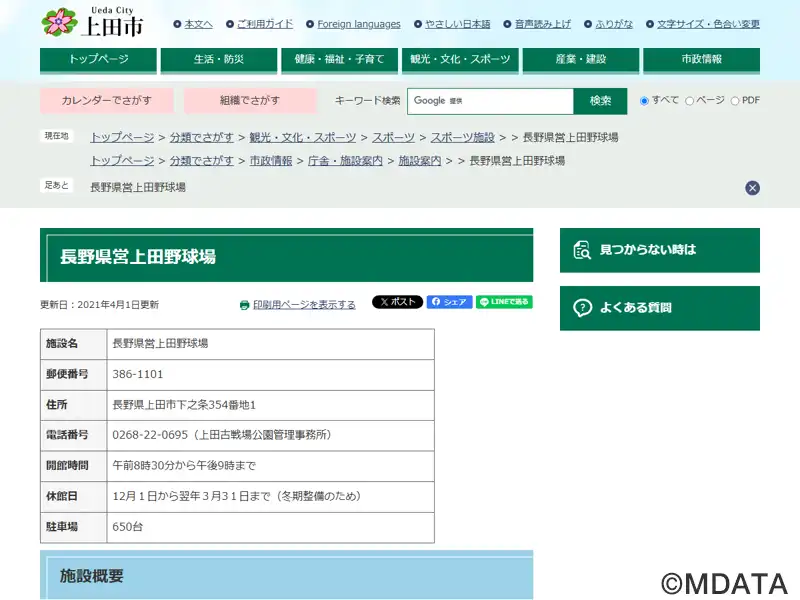Image resolution: width=800 pixels, height=600 pixels.
Task: Select the PDF search radio button
Action: point(735,101)
